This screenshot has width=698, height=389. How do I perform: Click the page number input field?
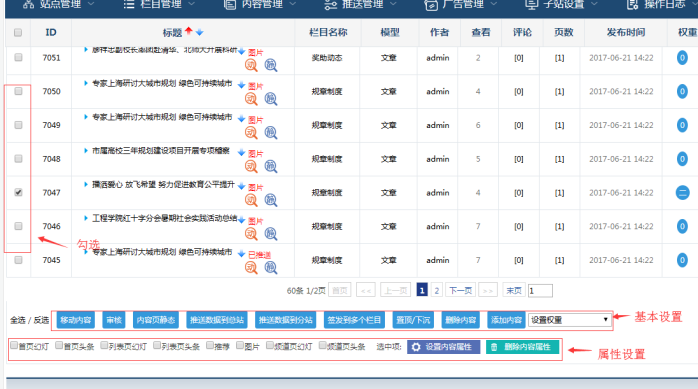540,291
